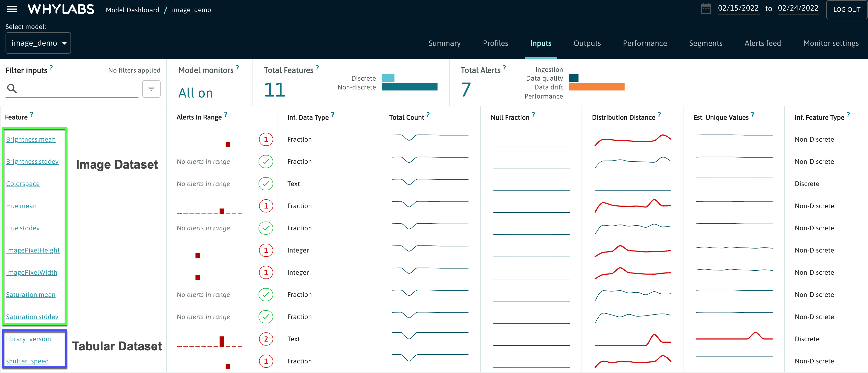
Task: Toggle the 'All on' model monitors status
Action: tap(195, 92)
